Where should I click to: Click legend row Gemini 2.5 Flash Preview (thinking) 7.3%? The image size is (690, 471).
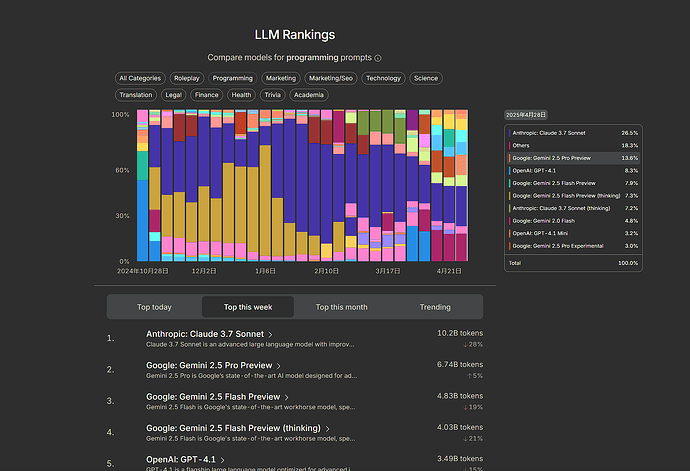pos(573,196)
